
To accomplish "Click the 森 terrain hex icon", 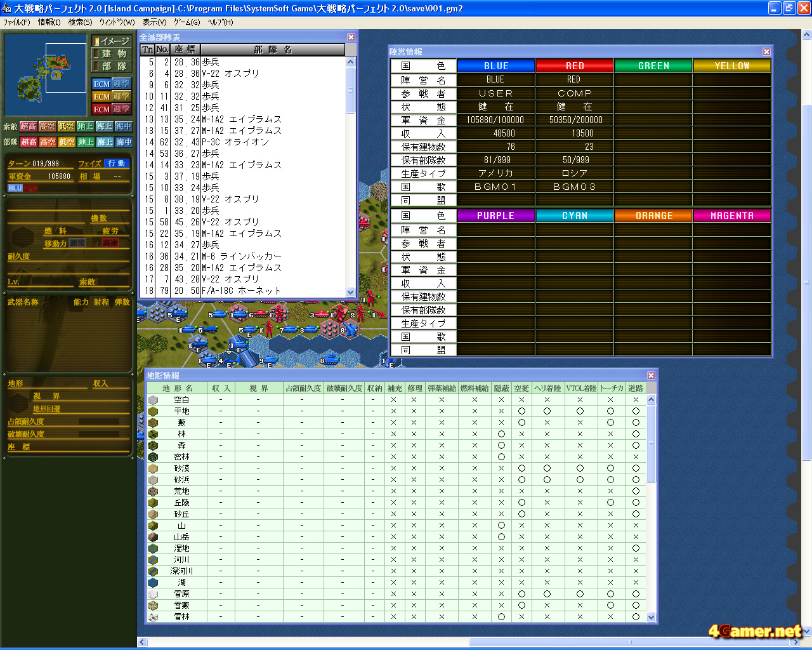I will pyautogui.click(x=153, y=446).
